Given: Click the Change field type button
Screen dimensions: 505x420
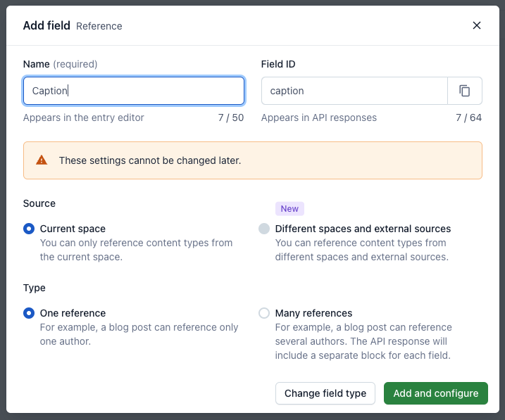Looking at the screenshot, I should click(325, 393).
